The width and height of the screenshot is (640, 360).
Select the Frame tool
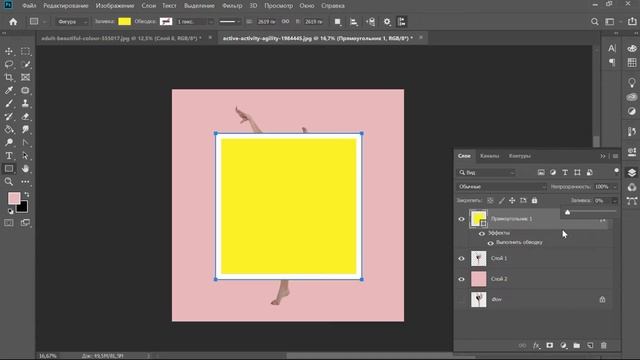(25, 77)
